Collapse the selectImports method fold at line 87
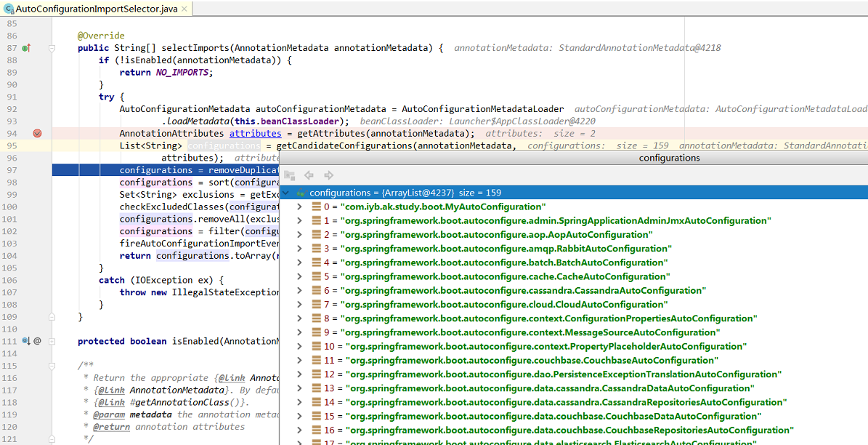The height and width of the screenshot is (445, 868). point(52,48)
